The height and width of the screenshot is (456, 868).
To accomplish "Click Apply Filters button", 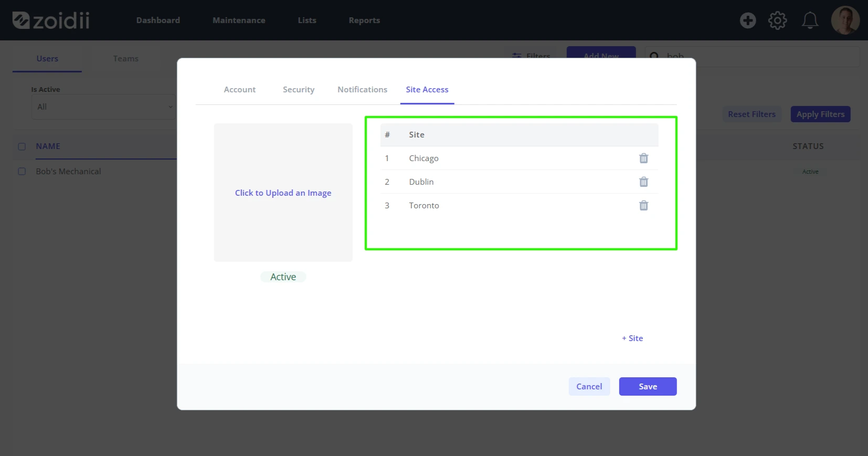I will point(820,114).
